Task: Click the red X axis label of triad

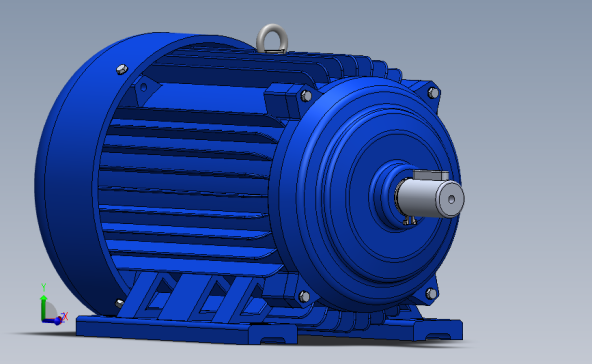Action: [65, 316]
